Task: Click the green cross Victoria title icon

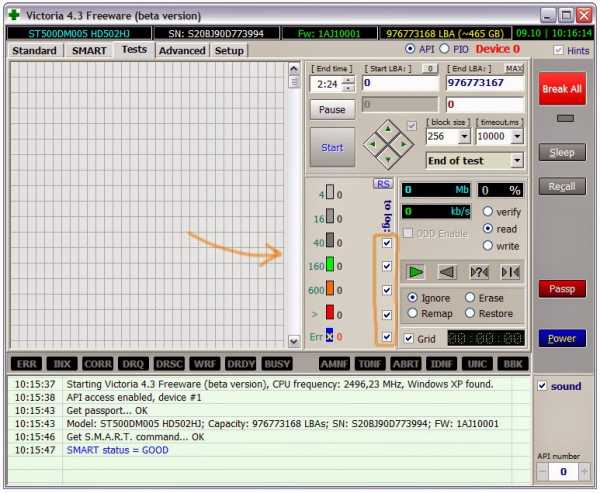Action: 15,15
